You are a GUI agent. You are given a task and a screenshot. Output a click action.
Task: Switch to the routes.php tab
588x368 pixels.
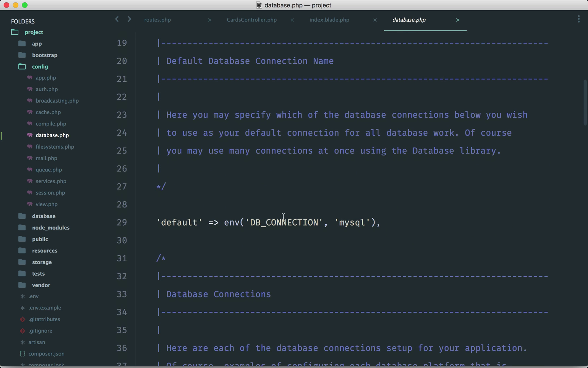click(158, 20)
